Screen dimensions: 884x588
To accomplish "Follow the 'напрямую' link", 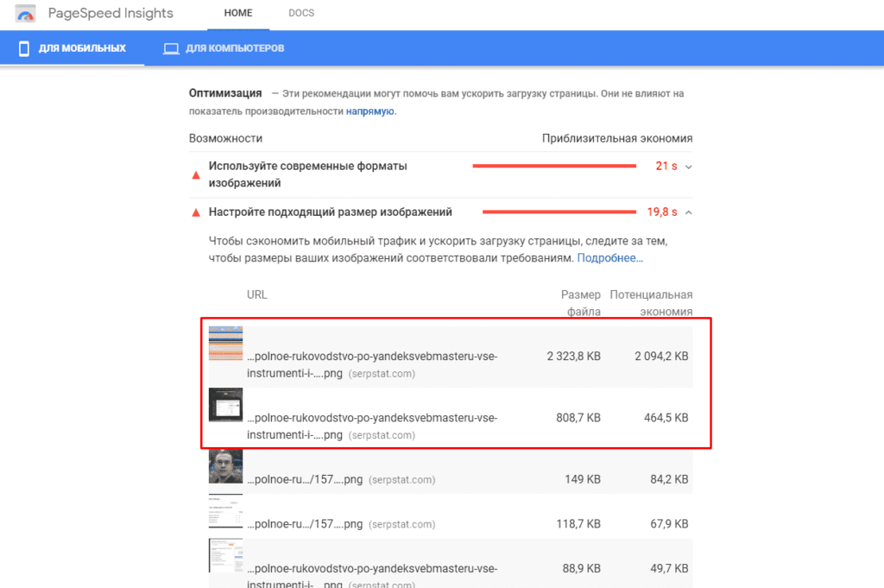I will [369, 111].
